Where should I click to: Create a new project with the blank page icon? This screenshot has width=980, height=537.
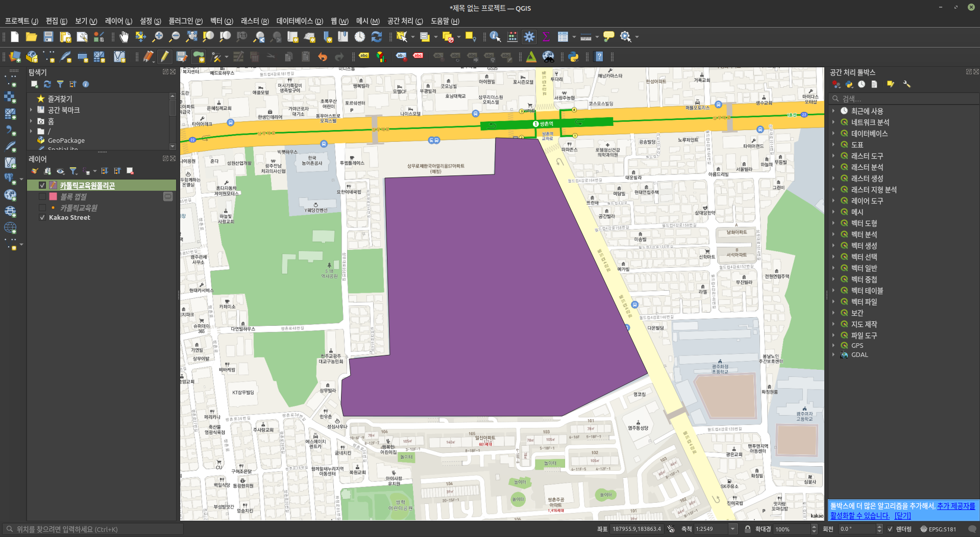coord(14,37)
